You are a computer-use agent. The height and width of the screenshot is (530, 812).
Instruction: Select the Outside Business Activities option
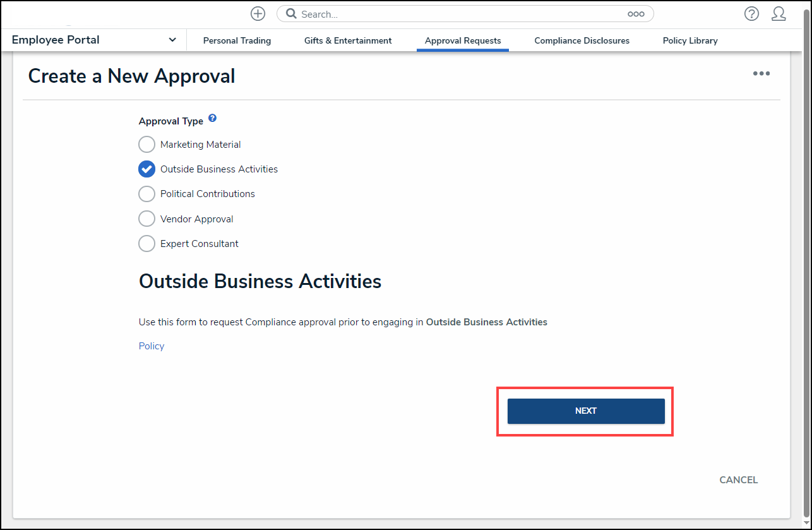(x=146, y=169)
